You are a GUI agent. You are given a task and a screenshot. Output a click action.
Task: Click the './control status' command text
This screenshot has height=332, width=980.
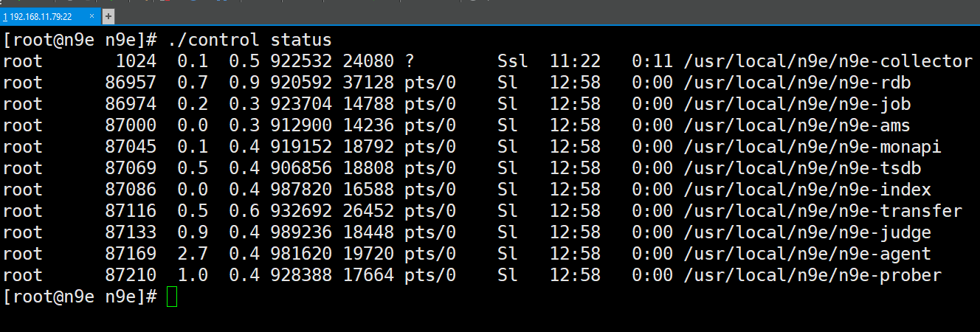click(x=249, y=40)
